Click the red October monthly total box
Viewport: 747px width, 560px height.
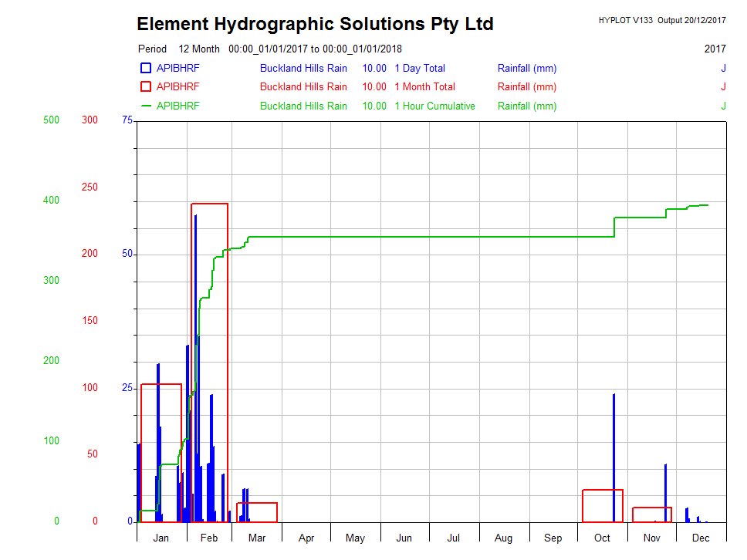(602, 505)
